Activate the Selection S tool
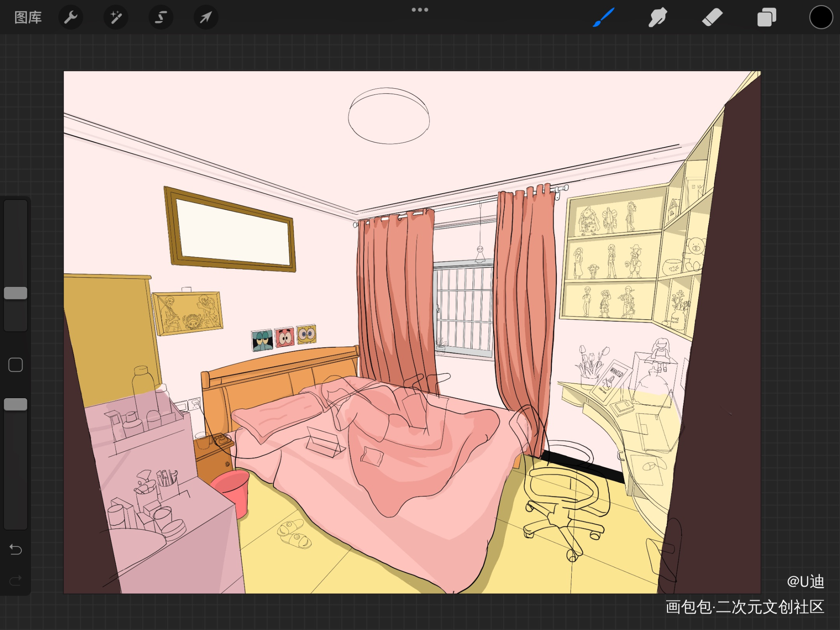840x630 pixels. 161,18
